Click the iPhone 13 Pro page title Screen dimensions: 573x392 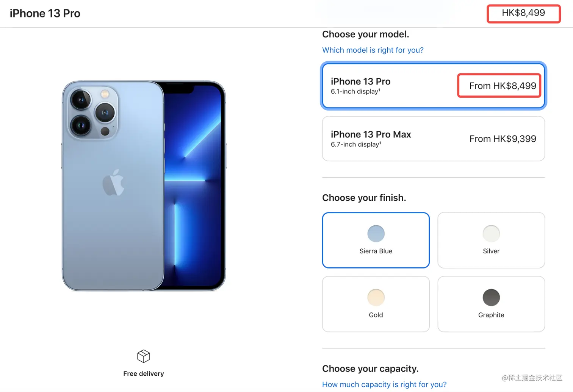(45, 13)
